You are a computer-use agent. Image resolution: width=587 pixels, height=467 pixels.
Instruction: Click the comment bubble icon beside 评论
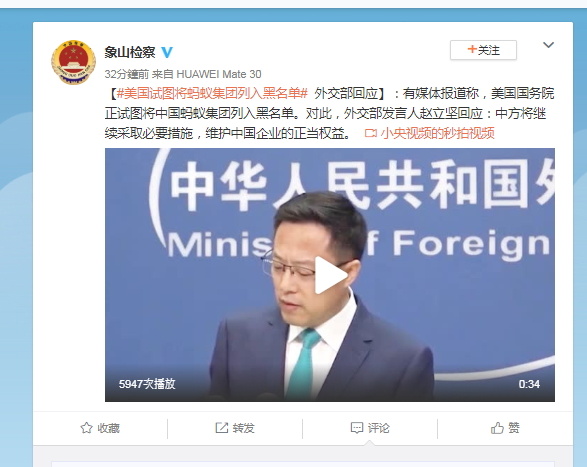pos(356,428)
